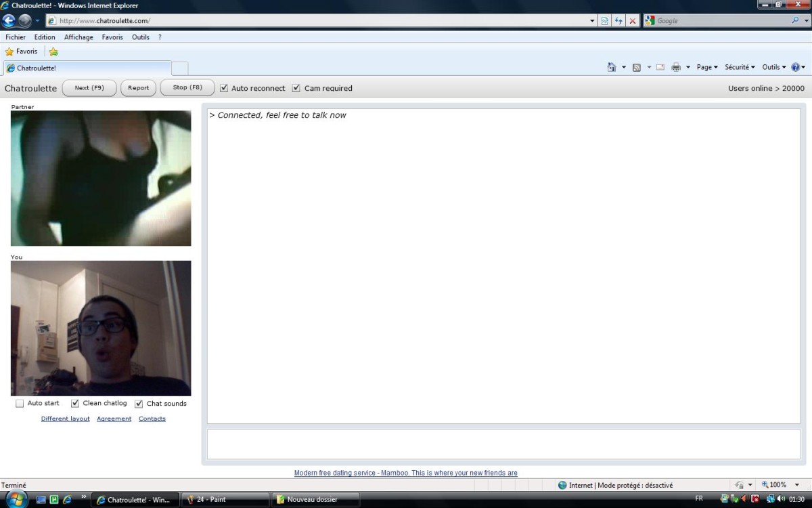Click the zoom magnifier icon in status bar
The image size is (812, 508).
click(765, 485)
